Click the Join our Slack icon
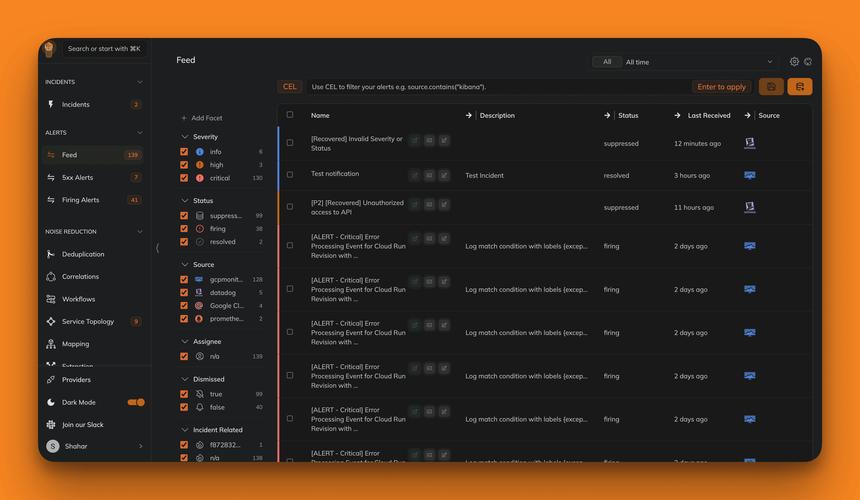Screen dimensions: 860x500 tap(51, 424)
